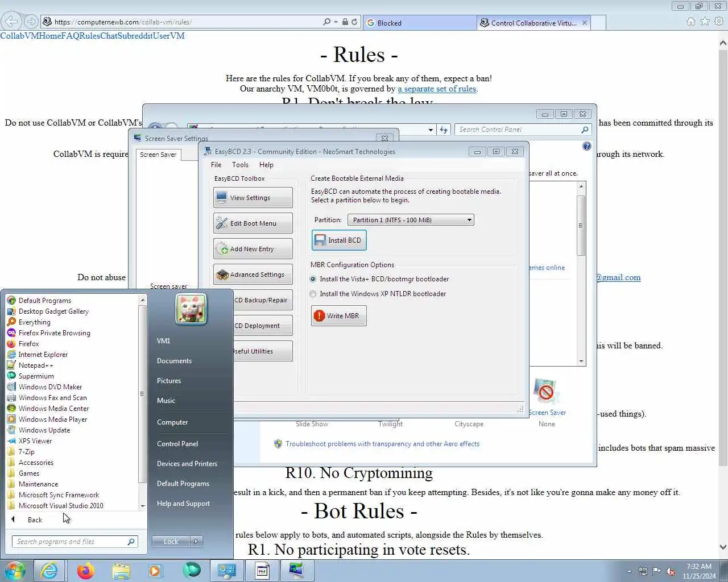Open Windows Explorer from the taskbar
728x582 pixels.
click(121, 571)
